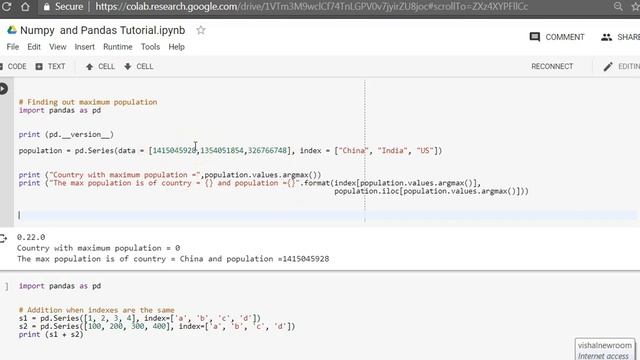640x360 pixels.
Task: Reload the page with the refresh icon
Action: 6,7
